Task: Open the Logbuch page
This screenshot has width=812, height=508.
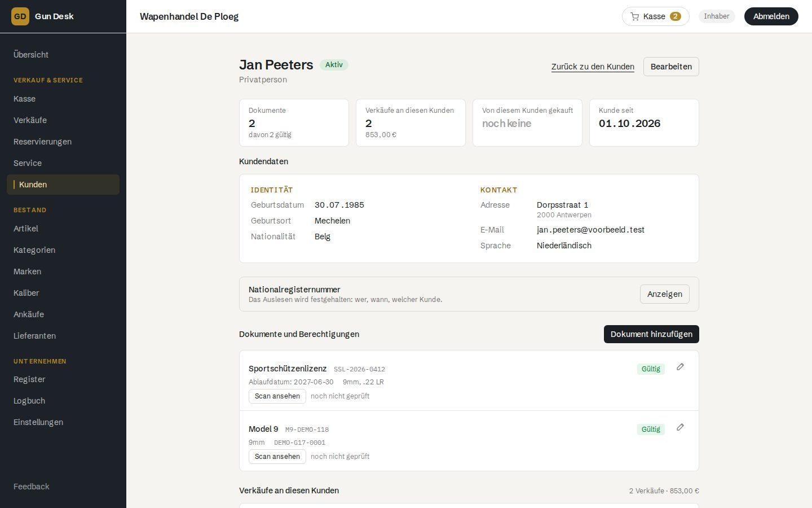Action: tap(29, 401)
